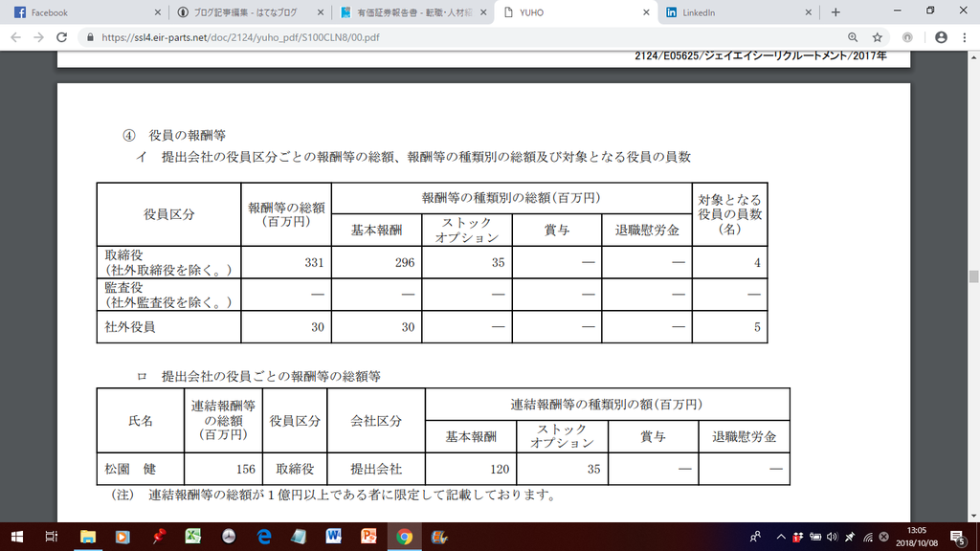This screenshot has width=980, height=551.
Task: Open the notebook app on the taskbar
Action: pyautogui.click(x=299, y=537)
